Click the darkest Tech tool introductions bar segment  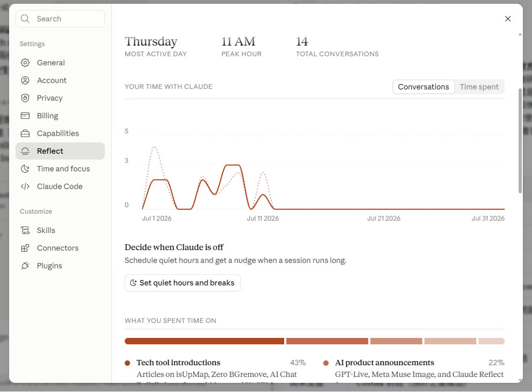pyautogui.click(x=204, y=341)
